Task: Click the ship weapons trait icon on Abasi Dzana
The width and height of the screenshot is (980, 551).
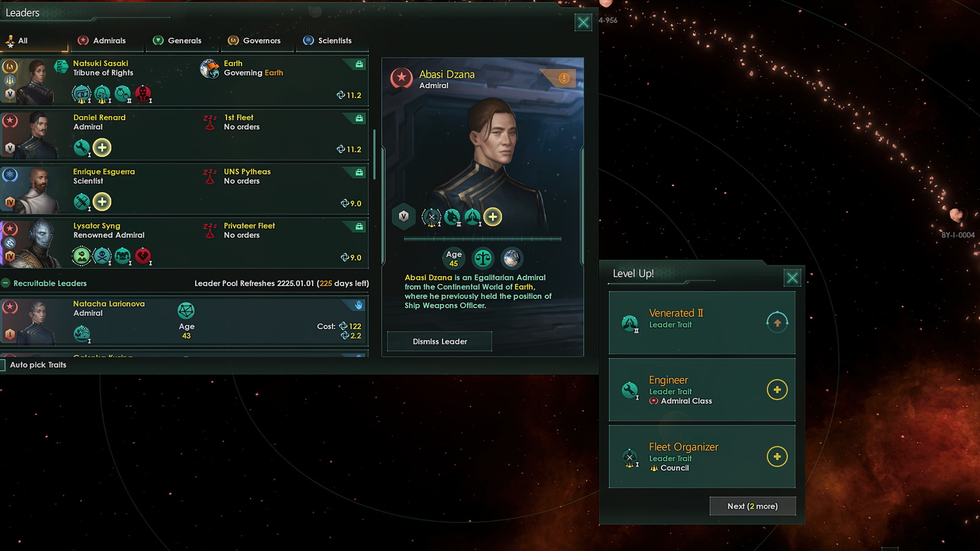Action: coord(431,216)
